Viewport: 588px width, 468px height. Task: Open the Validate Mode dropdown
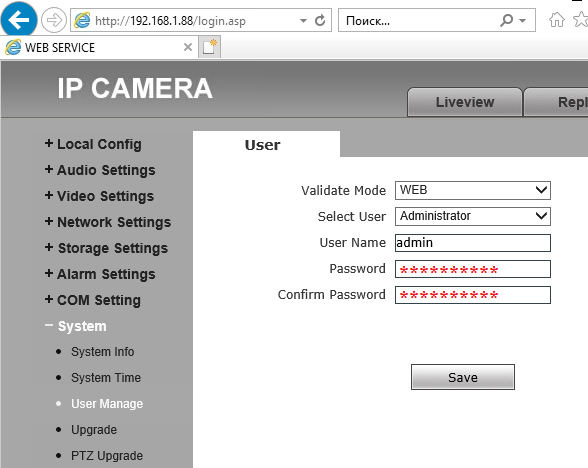472,190
